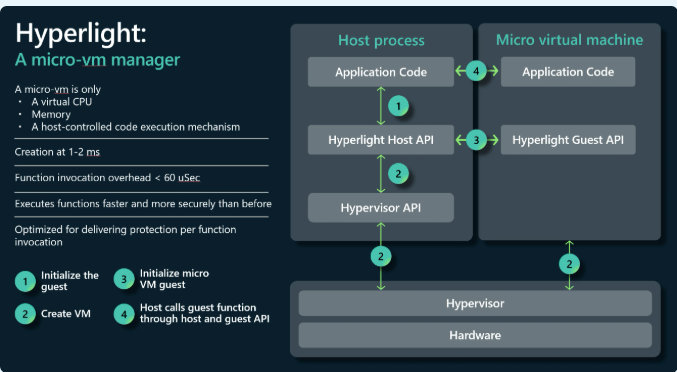The width and height of the screenshot is (677, 372).
Task: Select Application Code in Host process
Action: 381,72
